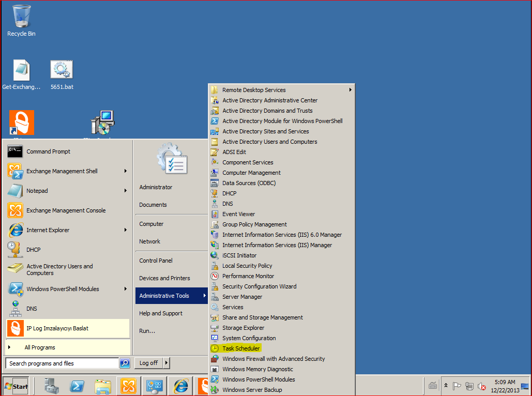
Task: Expand Internet Explorer jump list arrow
Action: (x=126, y=230)
